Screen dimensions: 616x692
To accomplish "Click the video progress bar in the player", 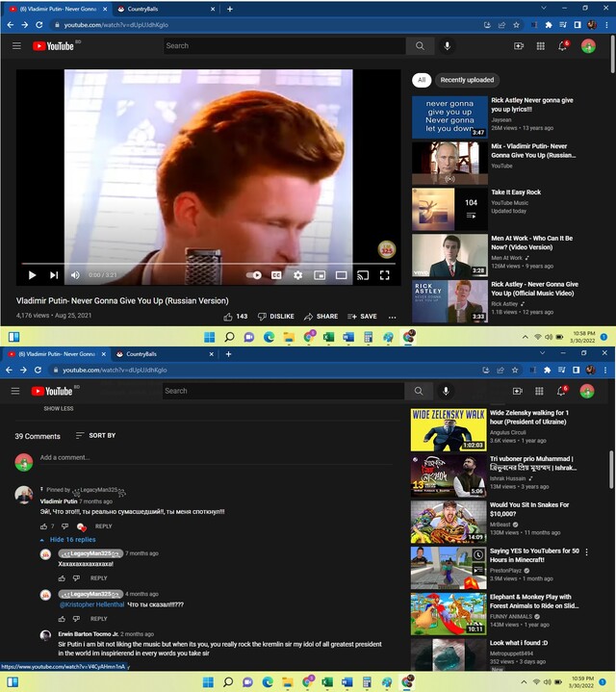I will [x=208, y=264].
